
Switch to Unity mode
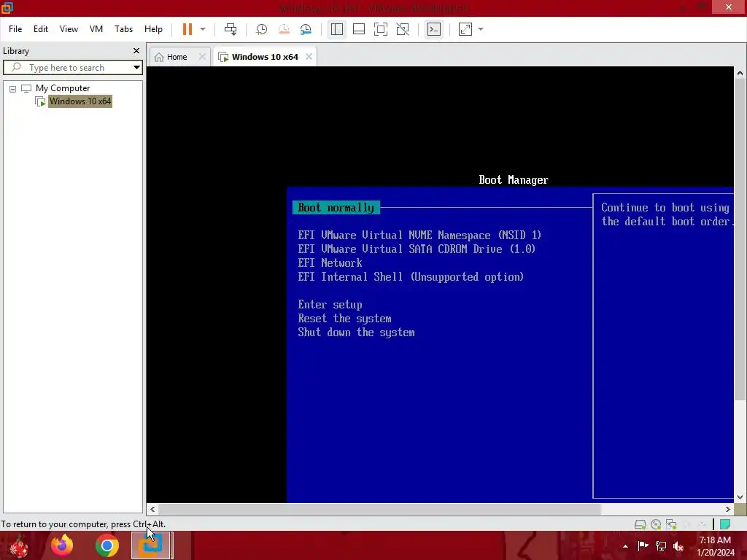403,29
